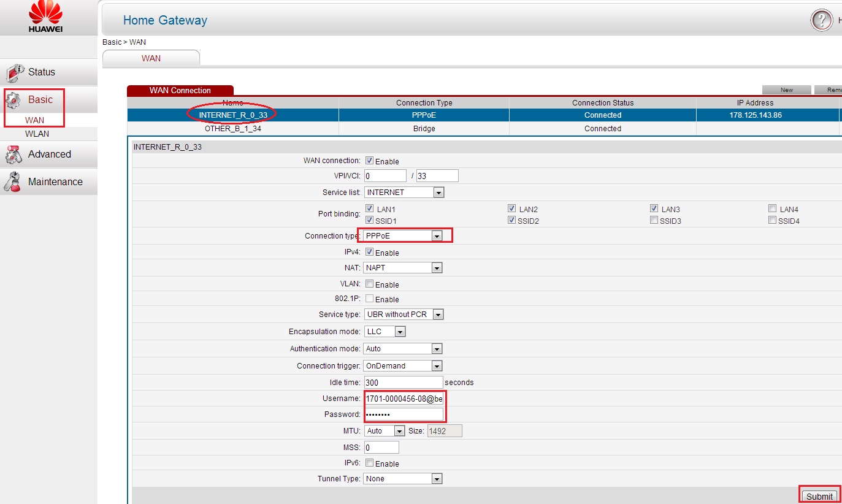Enable the IPv6 checkbox
842x504 pixels.
[x=370, y=463]
